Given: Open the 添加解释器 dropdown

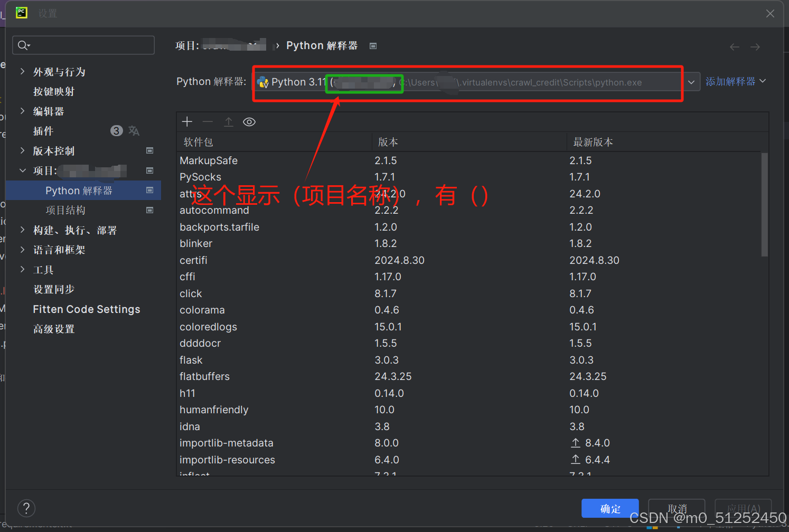Looking at the screenshot, I should tap(736, 81).
